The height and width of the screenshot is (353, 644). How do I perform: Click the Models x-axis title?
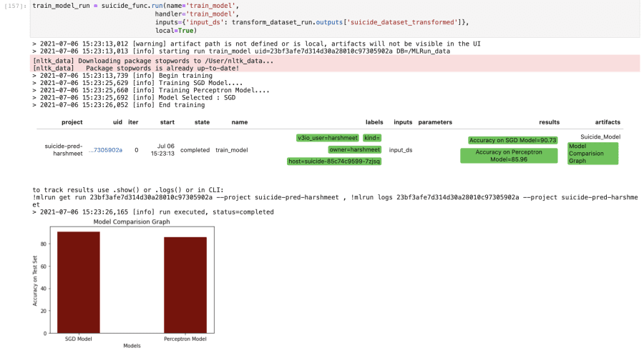pyautogui.click(x=132, y=346)
